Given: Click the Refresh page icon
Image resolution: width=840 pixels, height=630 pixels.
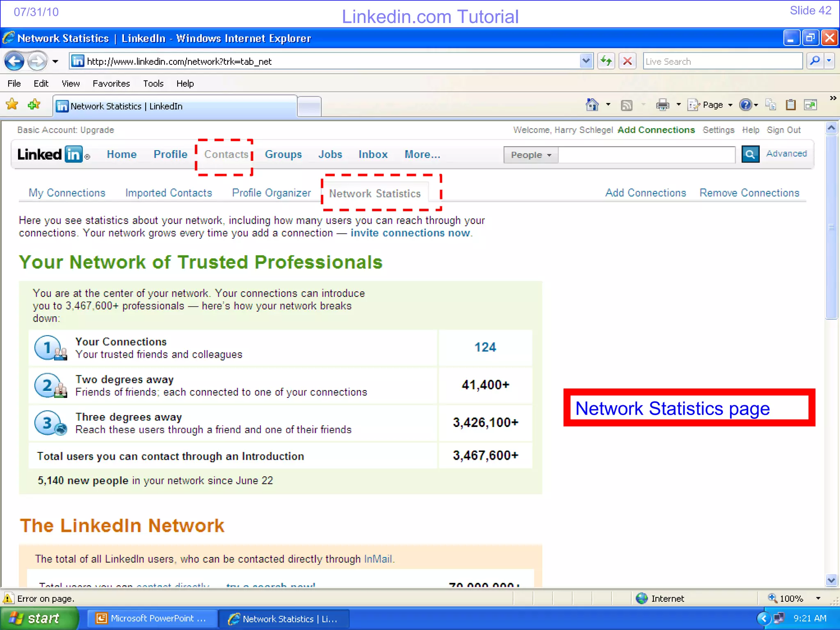Looking at the screenshot, I should coord(606,62).
